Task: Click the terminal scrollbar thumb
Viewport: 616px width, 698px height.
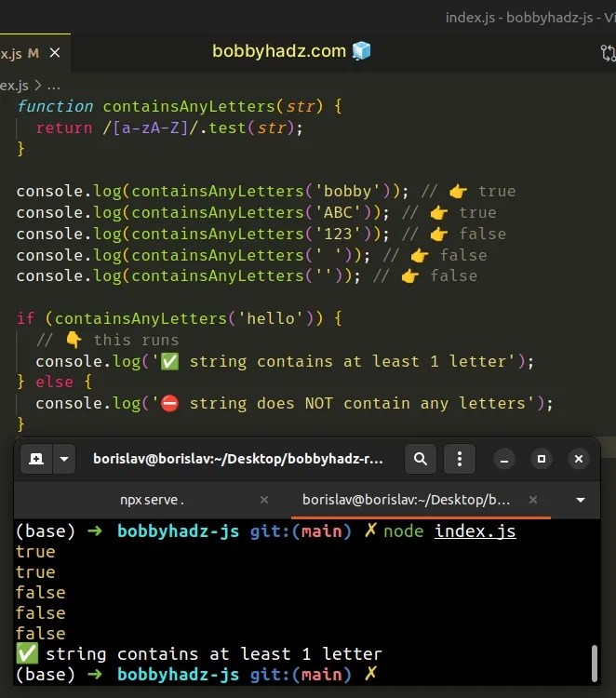Action: pyautogui.click(x=595, y=664)
